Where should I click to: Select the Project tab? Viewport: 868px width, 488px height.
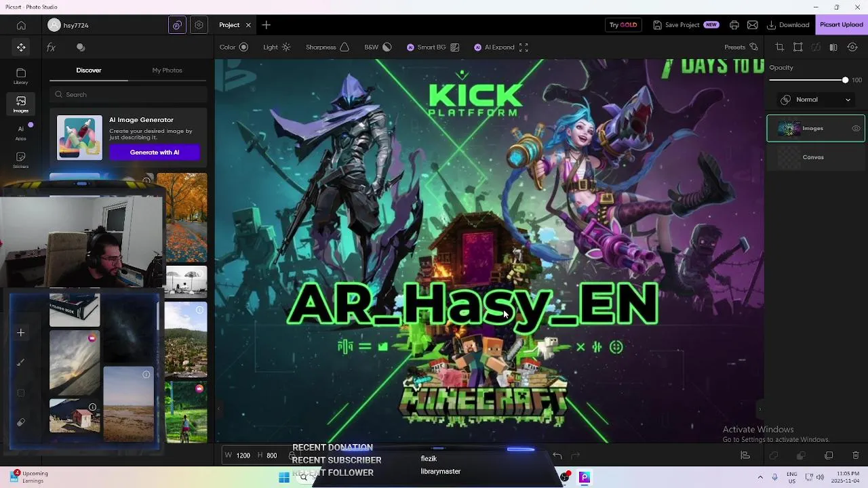point(229,25)
